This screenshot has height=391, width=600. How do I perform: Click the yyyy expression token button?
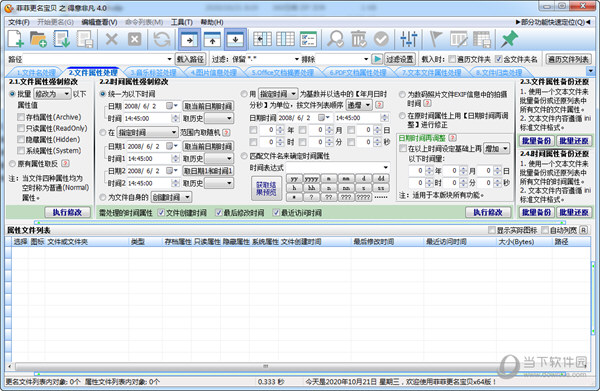(312, 179)
